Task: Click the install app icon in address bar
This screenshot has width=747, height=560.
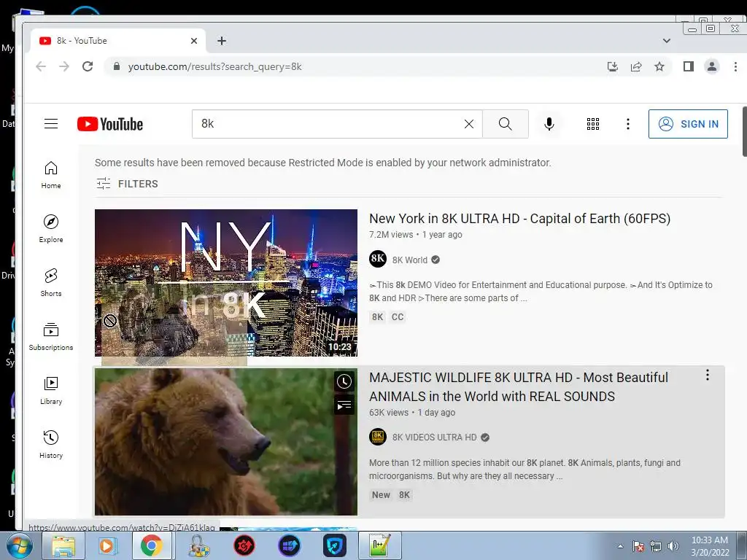Action: click(613, 66)
